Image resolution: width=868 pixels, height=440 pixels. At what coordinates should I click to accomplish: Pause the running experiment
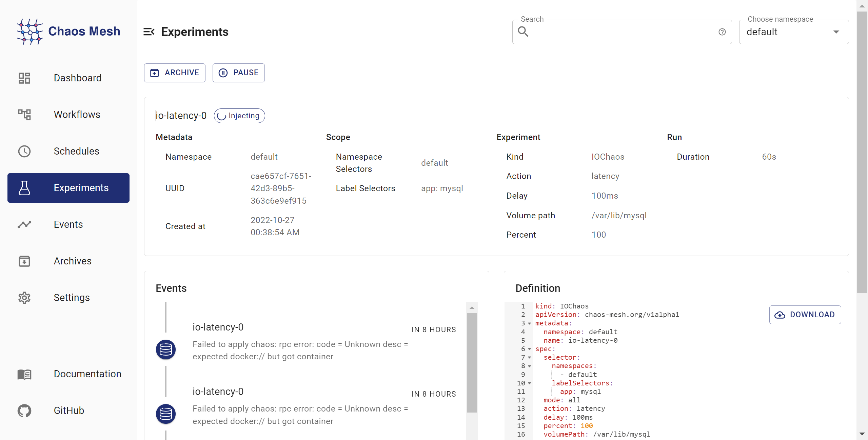pos(238,73)
